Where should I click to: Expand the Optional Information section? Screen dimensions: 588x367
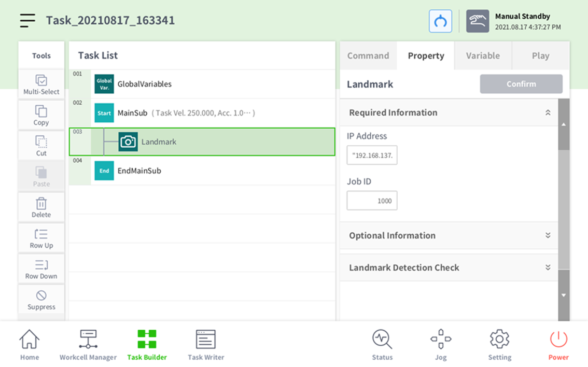coord(548,235)
